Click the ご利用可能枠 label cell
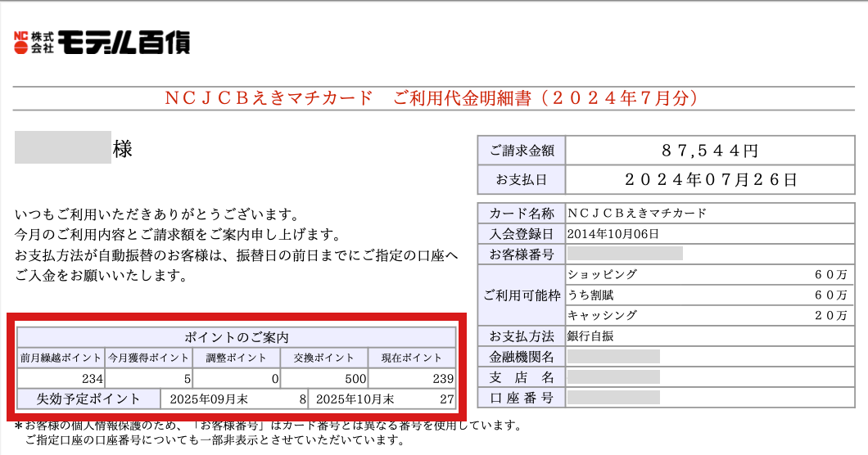Image resolution: width=868 pixels, height=455 pixels. 522,295
